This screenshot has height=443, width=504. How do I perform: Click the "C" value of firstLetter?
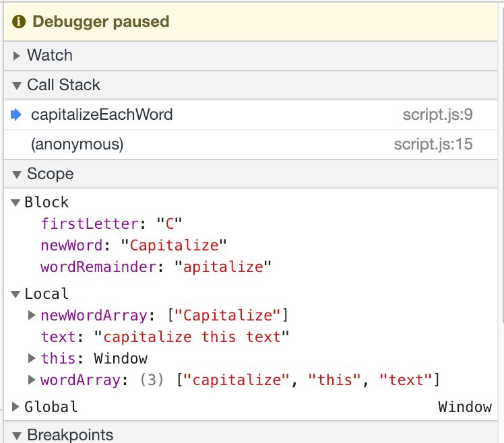point(169,224)
